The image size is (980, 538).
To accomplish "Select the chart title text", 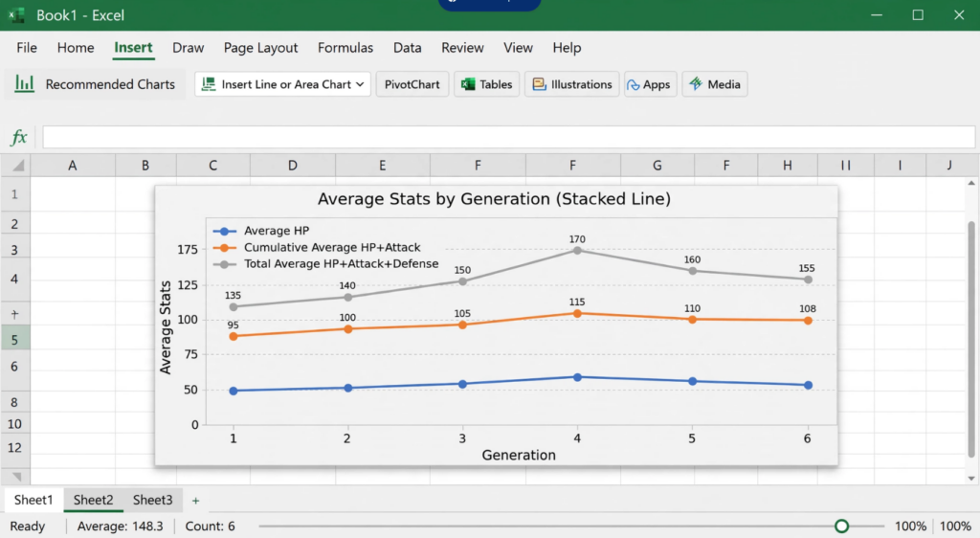I will click(x=494, y=199).
